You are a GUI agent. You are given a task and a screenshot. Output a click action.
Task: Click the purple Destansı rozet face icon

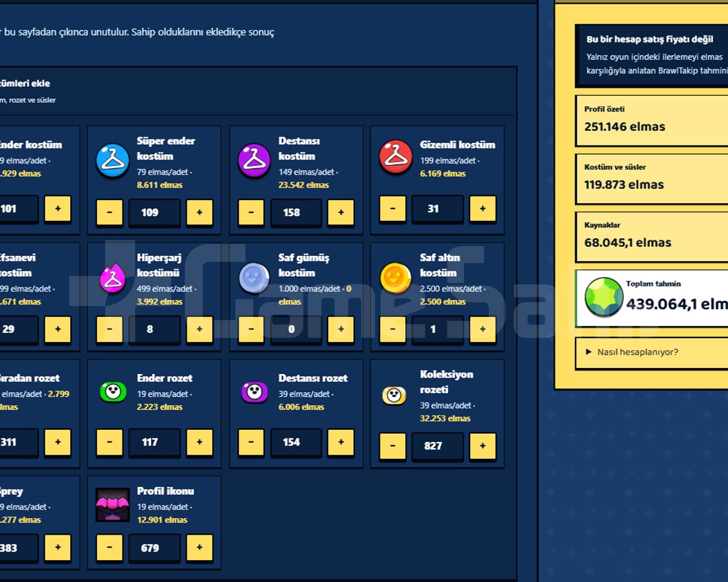254,392
